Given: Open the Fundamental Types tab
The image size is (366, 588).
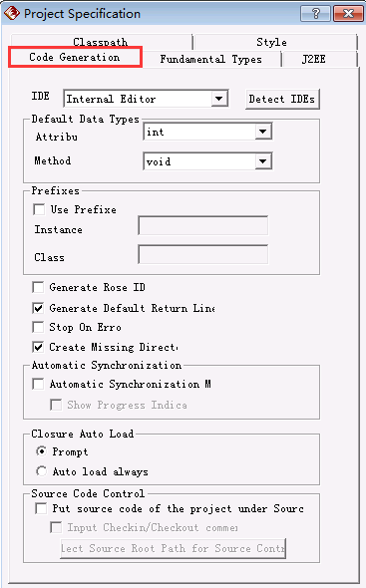Looking at the screenshot, I should pyautogui.click(x=211, y=59).
